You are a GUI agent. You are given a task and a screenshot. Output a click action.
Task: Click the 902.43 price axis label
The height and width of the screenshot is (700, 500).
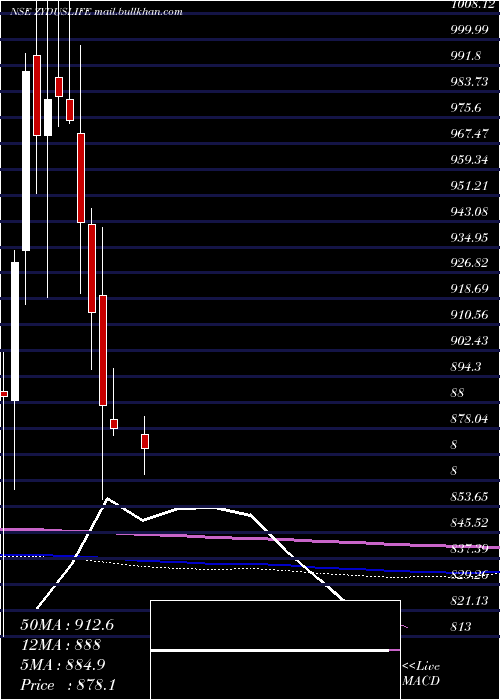click(470, 341)
